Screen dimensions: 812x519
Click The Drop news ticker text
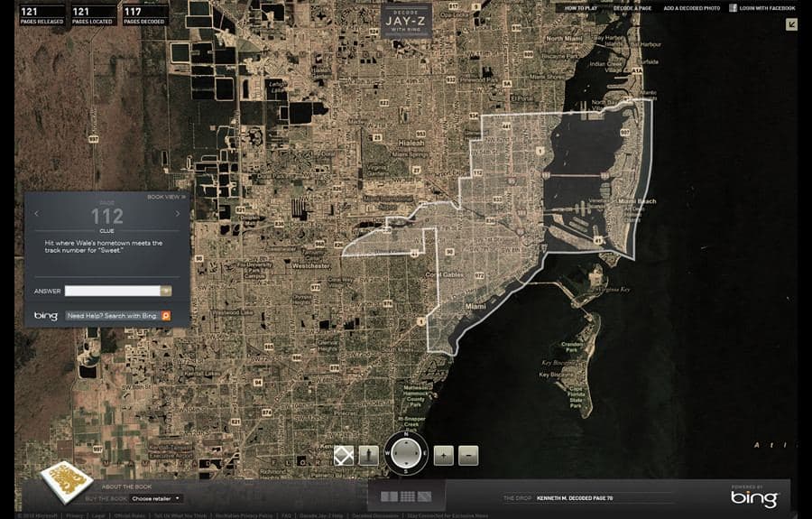(575, 498)
